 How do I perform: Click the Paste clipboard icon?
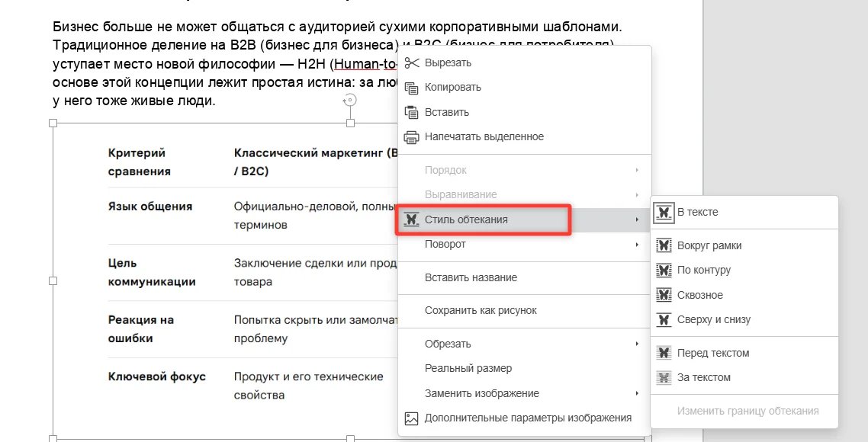coord(411,112)
